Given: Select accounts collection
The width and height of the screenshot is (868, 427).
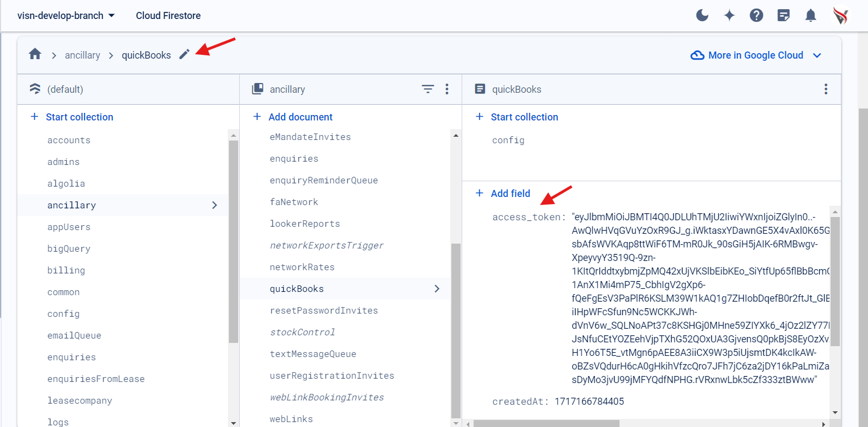Looking at the screenshot, I should [69, 140].
